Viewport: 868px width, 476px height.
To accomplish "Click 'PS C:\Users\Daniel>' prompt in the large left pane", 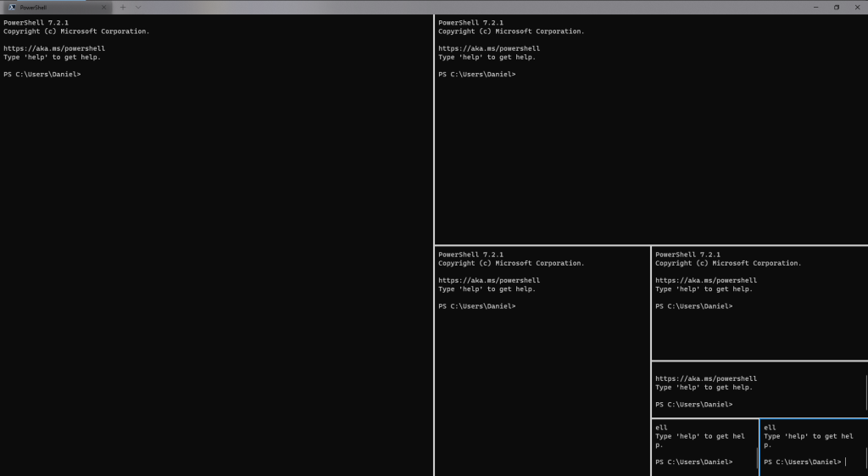I will [x=42, y=75].
